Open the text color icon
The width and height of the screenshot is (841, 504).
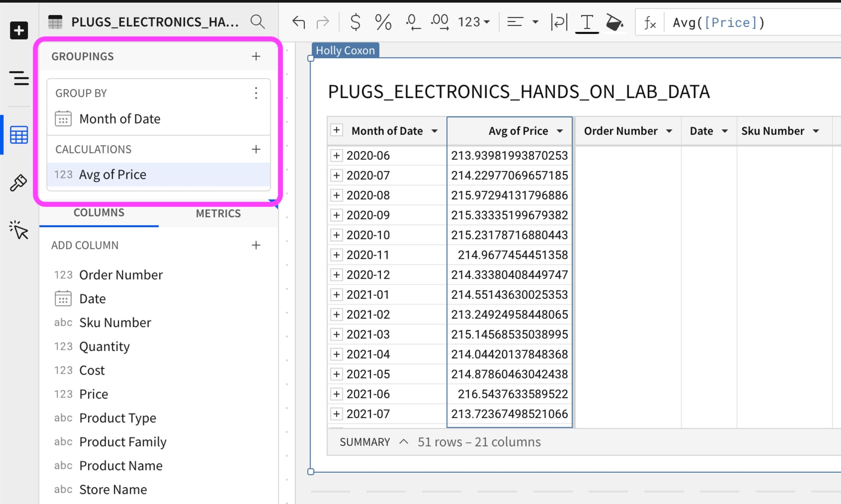click(587, 22)
